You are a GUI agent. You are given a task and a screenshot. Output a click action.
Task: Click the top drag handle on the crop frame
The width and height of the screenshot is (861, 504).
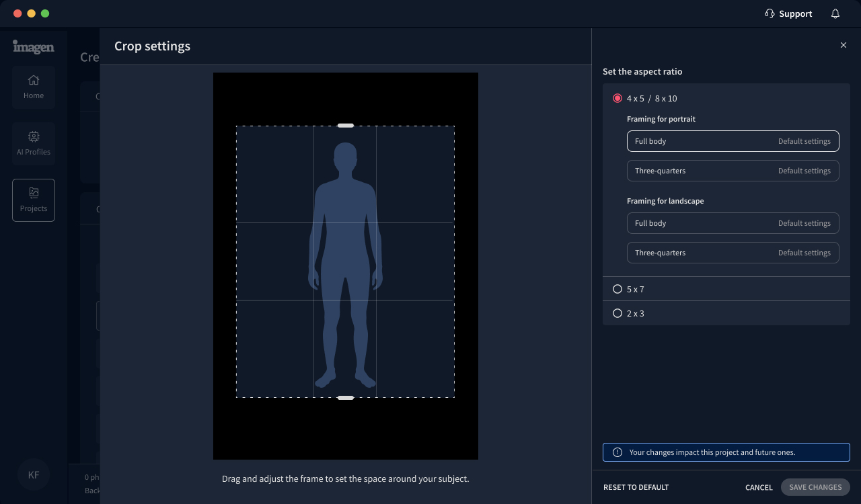pos(345,125)
